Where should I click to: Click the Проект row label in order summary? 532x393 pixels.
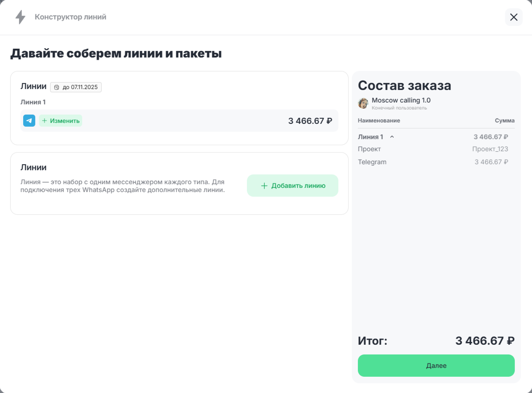370,149
